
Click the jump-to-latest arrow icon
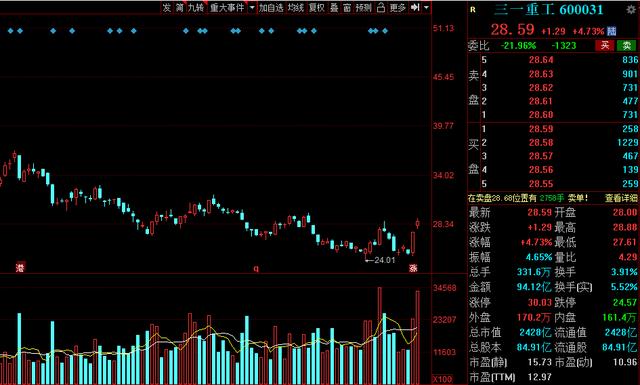415,7
